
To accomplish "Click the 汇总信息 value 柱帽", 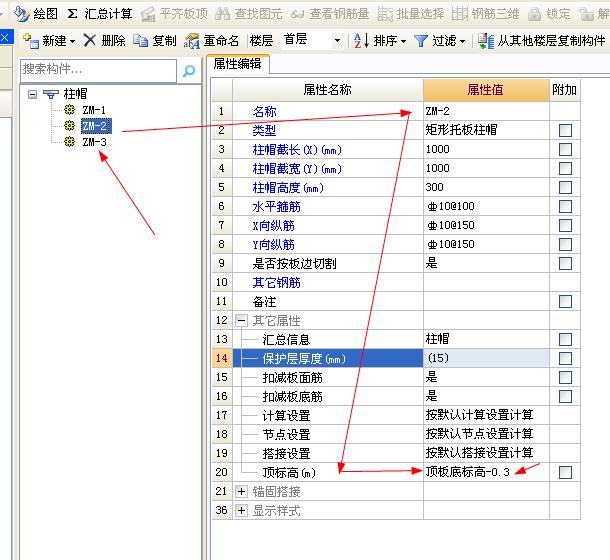I will pyautogui.click(x=486, y=339).
